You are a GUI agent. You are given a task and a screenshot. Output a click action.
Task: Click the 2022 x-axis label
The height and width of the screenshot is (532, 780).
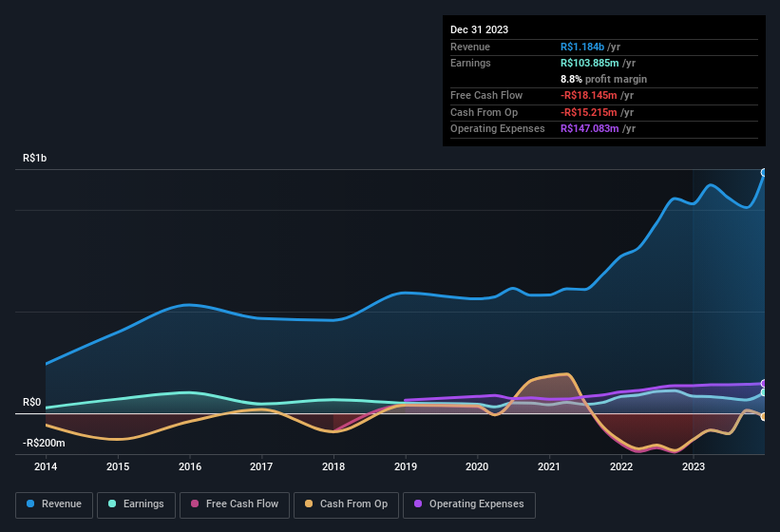tap(621, 466)
